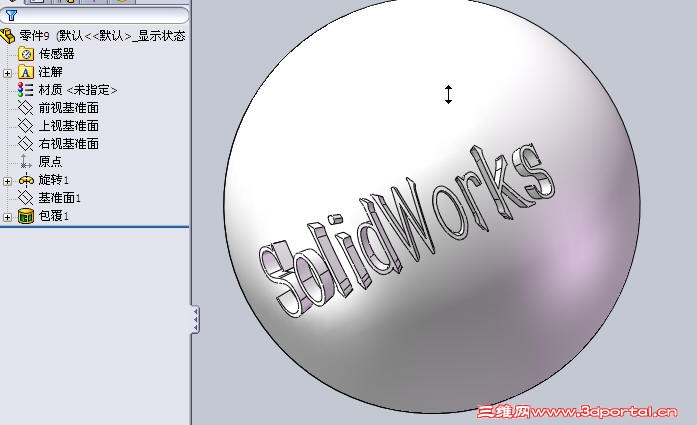Click the 包覆1 wrap icon
Image resolution: width=697 pixels, height=425 pixels.
pyautogui.click(x=26, y=216)
